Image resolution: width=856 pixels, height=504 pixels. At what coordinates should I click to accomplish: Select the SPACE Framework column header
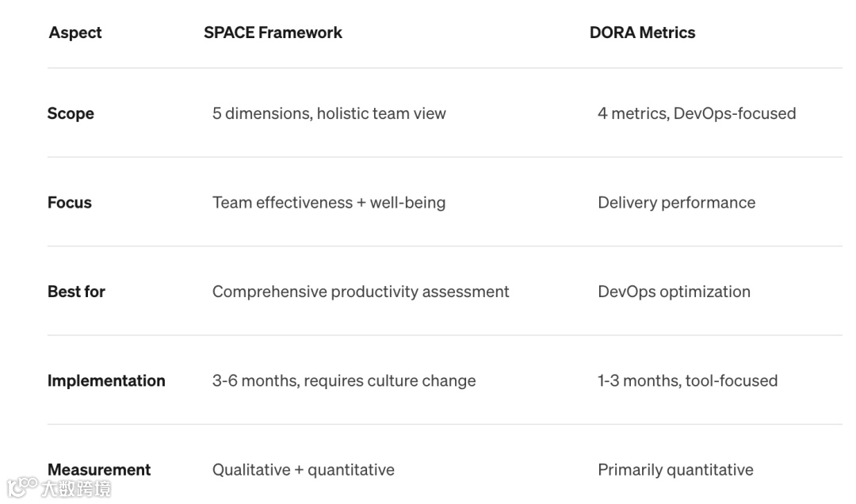(x=273, y=32)
